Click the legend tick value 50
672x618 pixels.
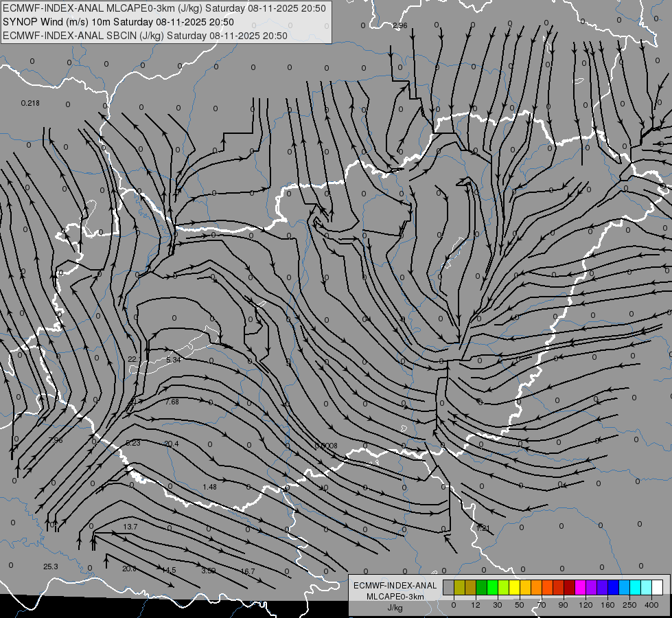click(520, 605)
